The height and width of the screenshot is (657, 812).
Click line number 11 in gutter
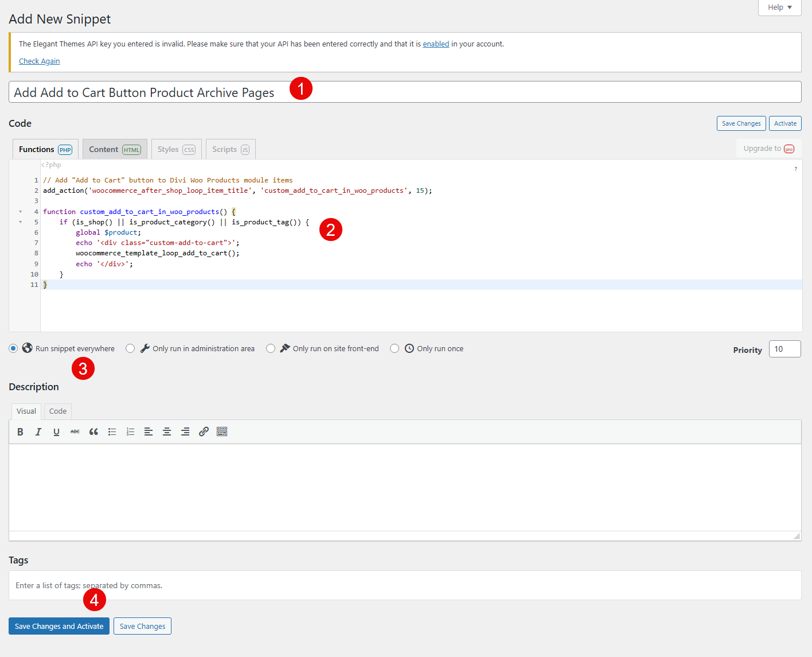(x=34, y=285)
